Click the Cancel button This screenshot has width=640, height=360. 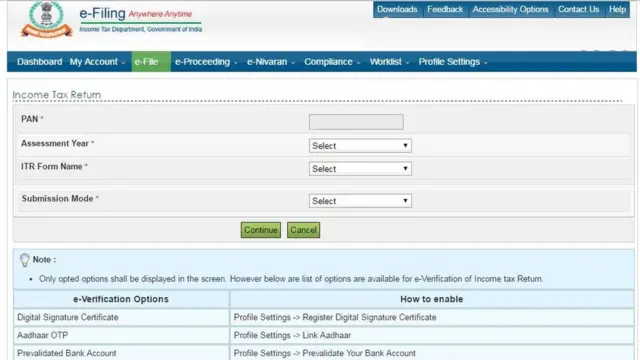(303, 230)
